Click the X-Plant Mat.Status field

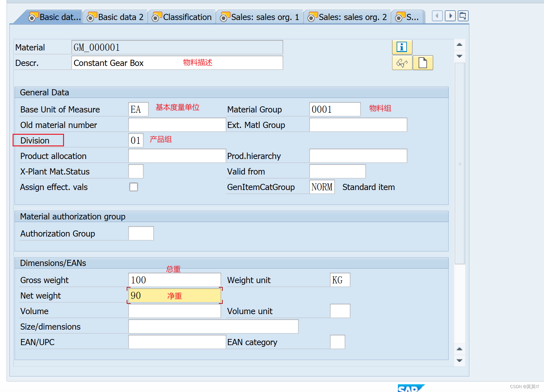(136, 171)
